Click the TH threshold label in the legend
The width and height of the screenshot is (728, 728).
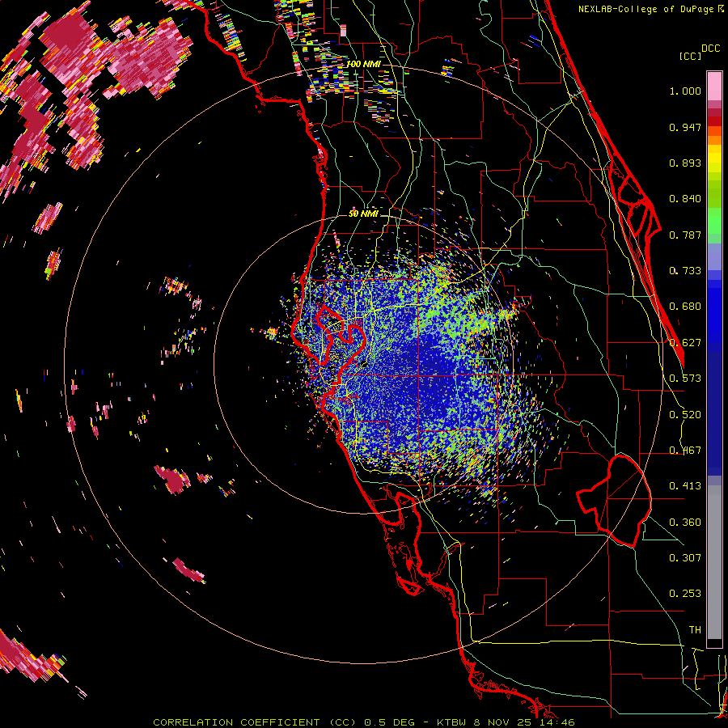tap(695, 630)
